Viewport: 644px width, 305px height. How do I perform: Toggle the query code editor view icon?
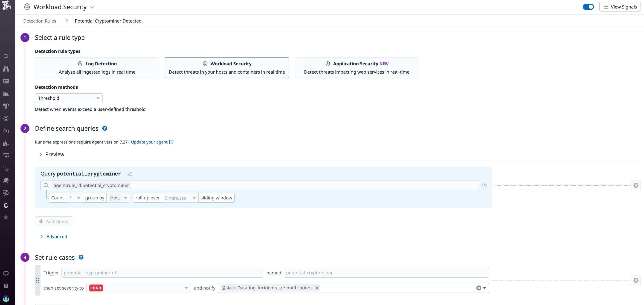484,185
